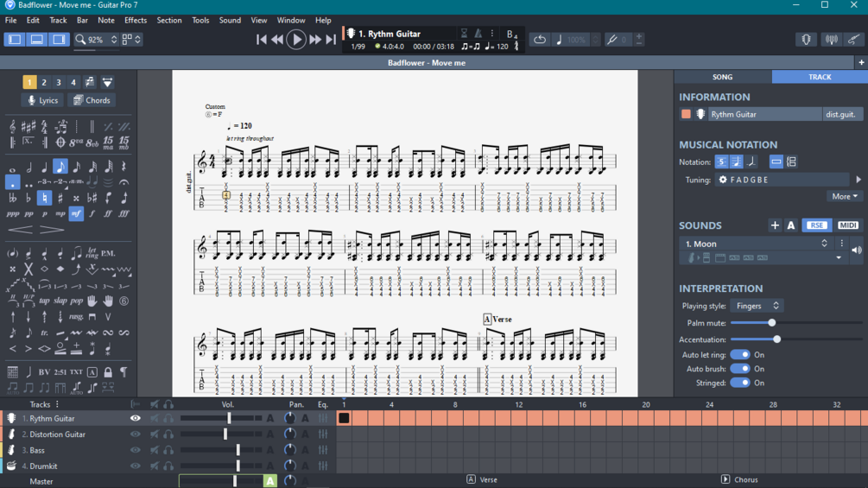Click the Chorus section marker
The image size is (868, 488).
tap(739, 479)
